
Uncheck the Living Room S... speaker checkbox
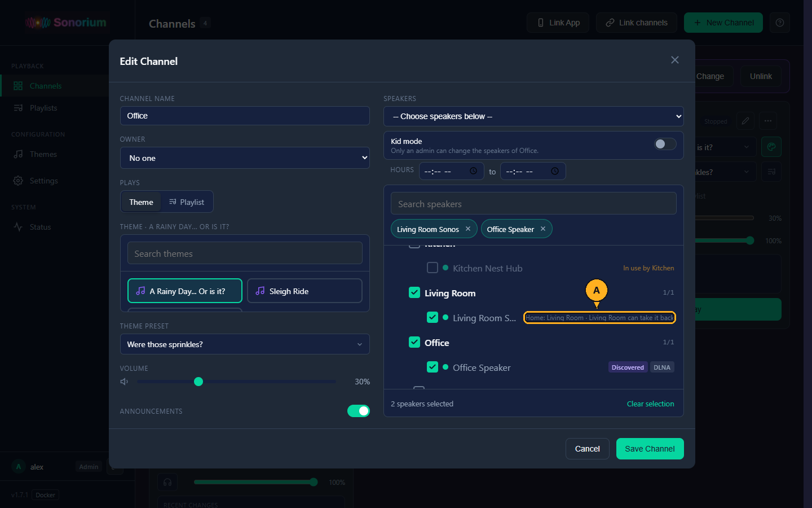click(x=433, y=317)
